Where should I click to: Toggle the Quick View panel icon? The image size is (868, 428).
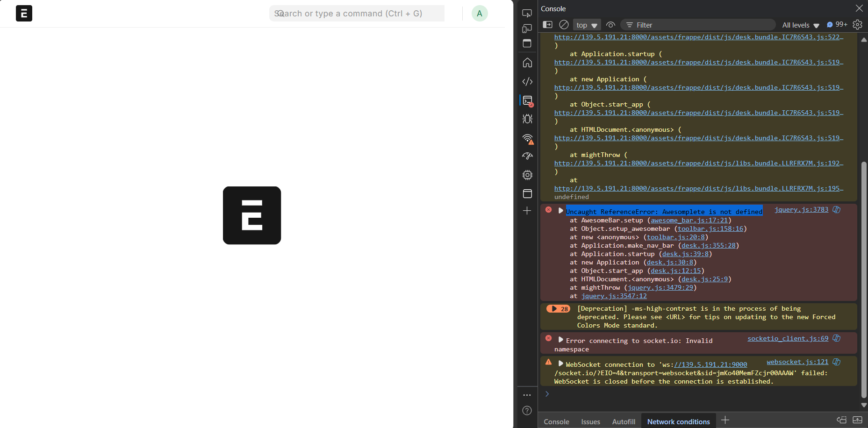point(527,43)
